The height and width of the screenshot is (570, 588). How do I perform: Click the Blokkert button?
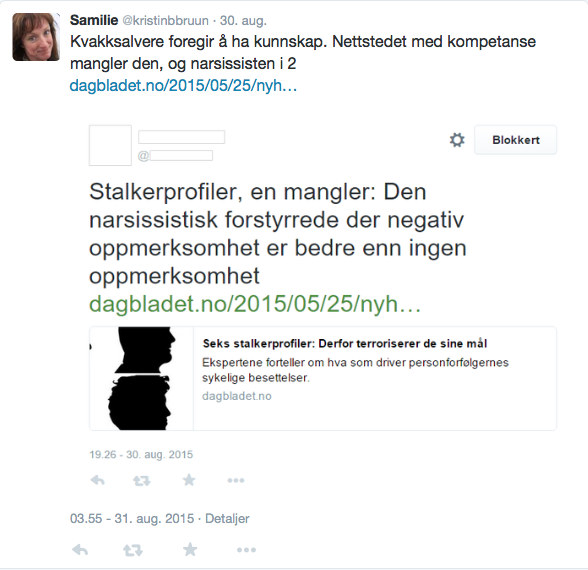click(x=516, y=140)
